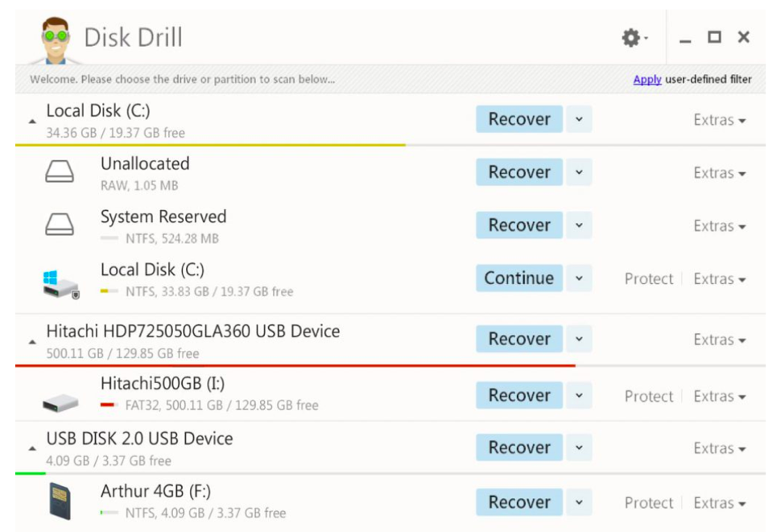The height and width of the screenshot is (532, 768).
Task: Click Protect for Local Disk (C:) partition
Action: click(649, 278)
